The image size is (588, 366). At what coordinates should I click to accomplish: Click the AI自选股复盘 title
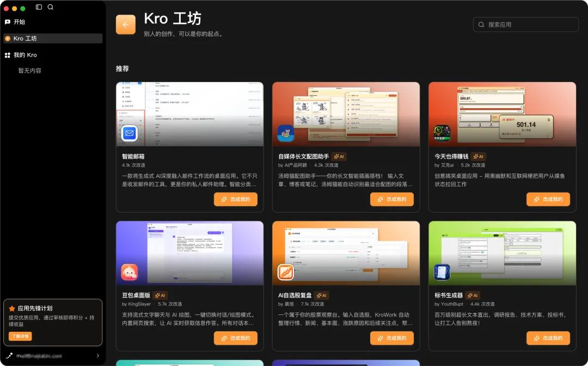[295, 295]
